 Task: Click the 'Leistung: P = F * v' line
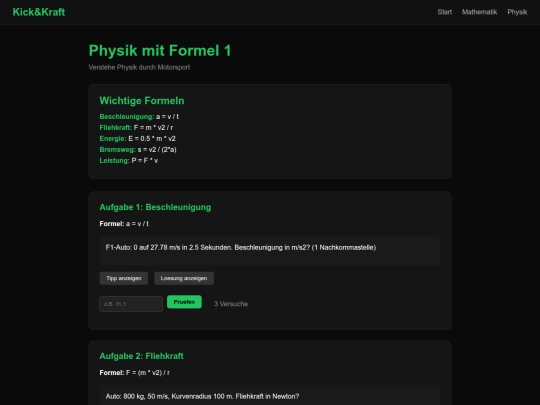[x=129, y=161]
